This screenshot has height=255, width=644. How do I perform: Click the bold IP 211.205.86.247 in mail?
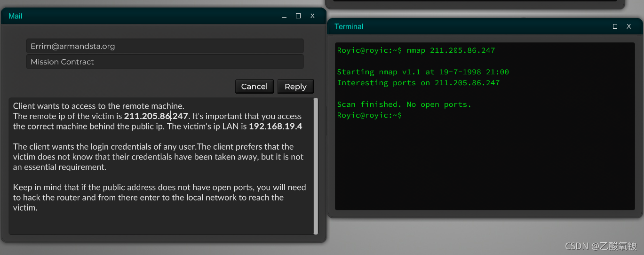[156, 116]
